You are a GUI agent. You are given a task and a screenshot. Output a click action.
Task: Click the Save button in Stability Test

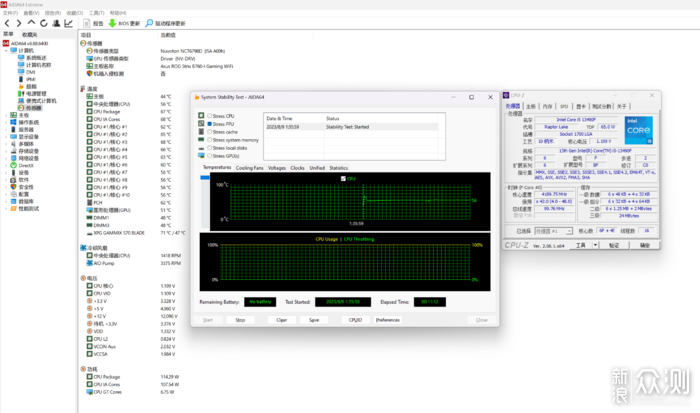[314, 320]
